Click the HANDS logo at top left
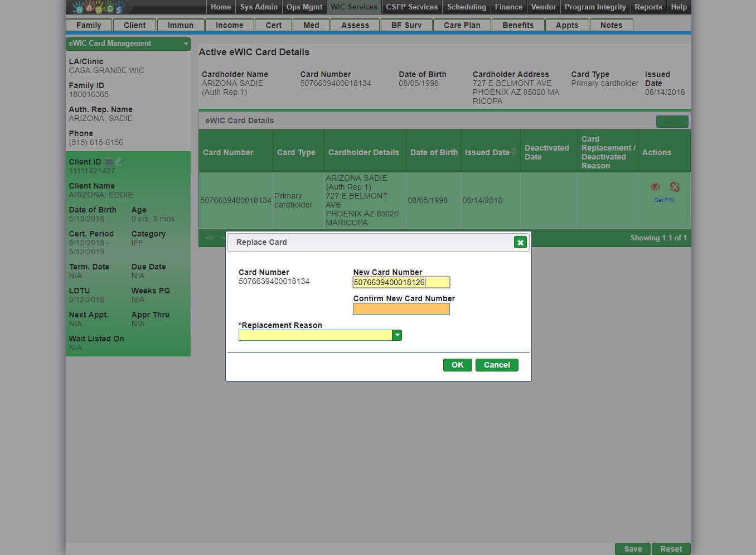The width and height of the screenshot is (756, 555). point(100,7)
